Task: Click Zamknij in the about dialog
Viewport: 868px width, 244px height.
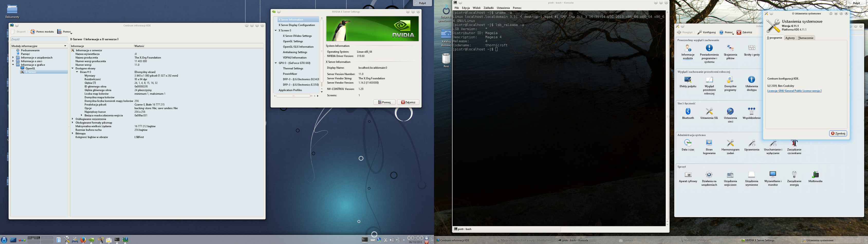Action: point(838,134)
